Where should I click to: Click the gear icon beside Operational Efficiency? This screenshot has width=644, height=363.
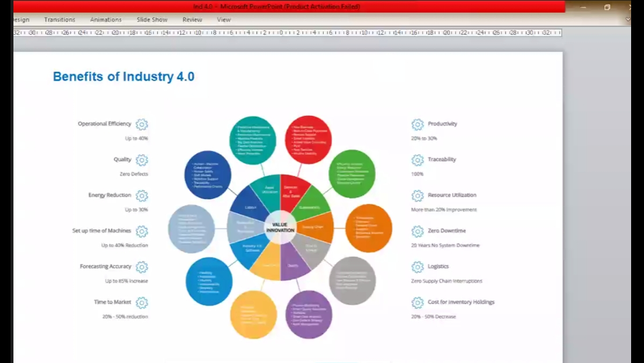pyautogui.click(x=142, y=124)
